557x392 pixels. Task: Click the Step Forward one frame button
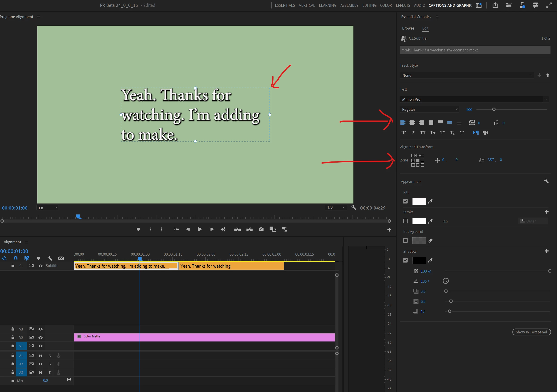click(212, 229)
